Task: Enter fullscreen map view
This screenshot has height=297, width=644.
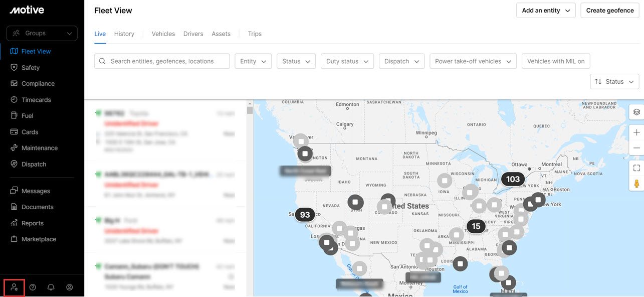Action: coord(636,168)
